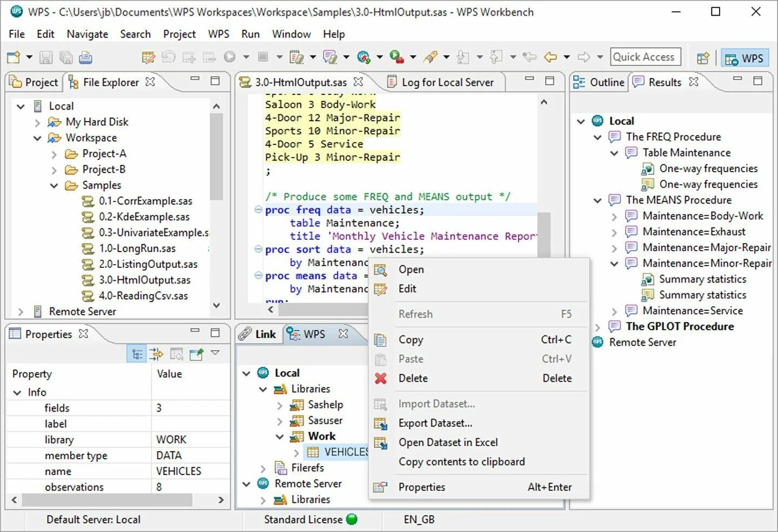Viewport: 778px width, 532px height.
Task: Click the yellow Back arrow icon
Action: (551, 57)
